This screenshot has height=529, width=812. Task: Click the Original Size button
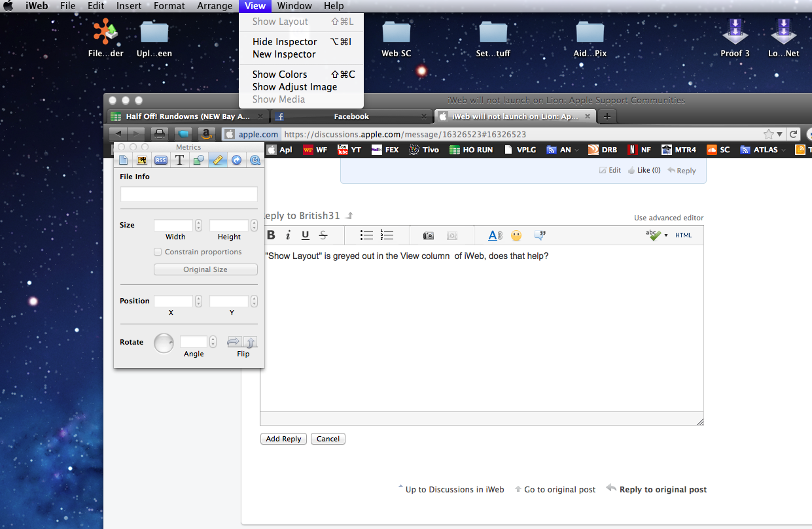point(205,269)
